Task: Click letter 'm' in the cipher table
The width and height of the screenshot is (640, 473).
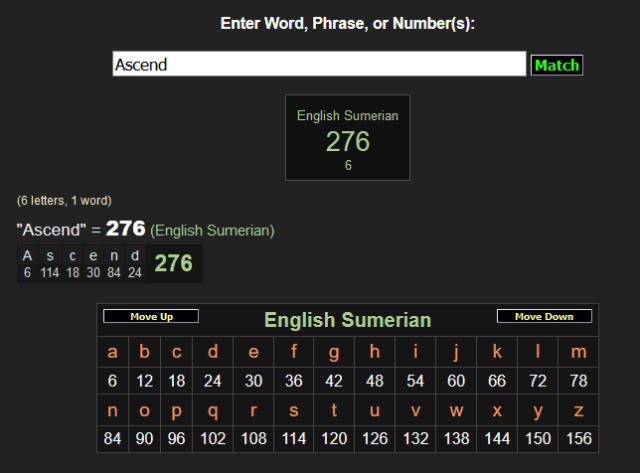Action: [578, 351]
